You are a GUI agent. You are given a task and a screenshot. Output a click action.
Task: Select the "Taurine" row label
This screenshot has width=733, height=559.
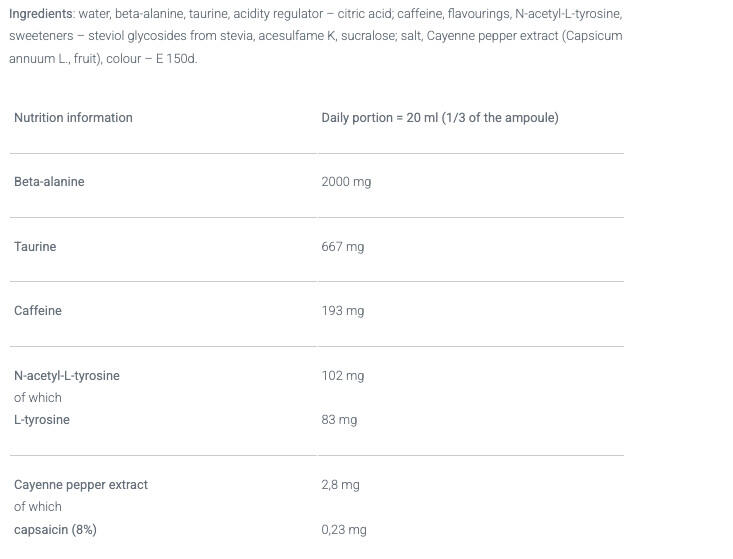pyautogui.click(x=35, y=246)
